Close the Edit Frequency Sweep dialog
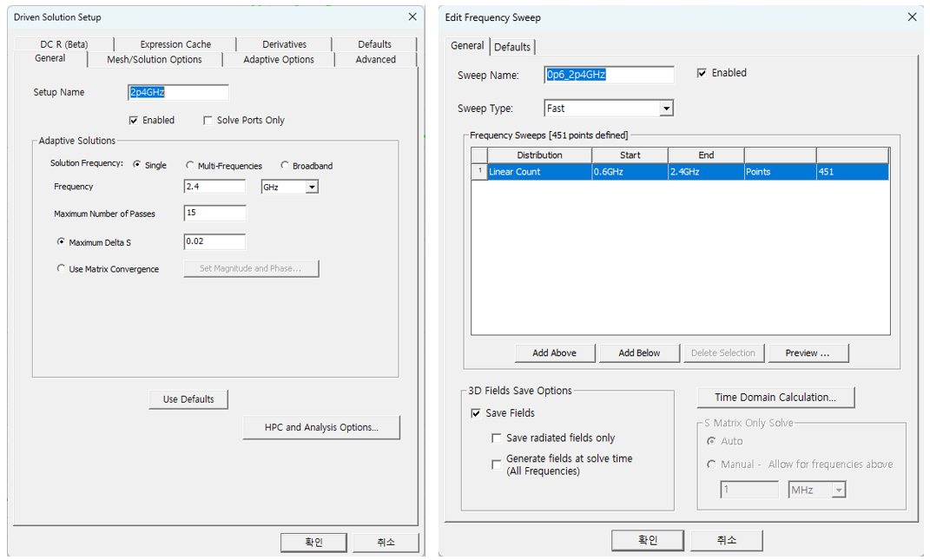Screen dimensions: 930x560 tap(912, 16)
